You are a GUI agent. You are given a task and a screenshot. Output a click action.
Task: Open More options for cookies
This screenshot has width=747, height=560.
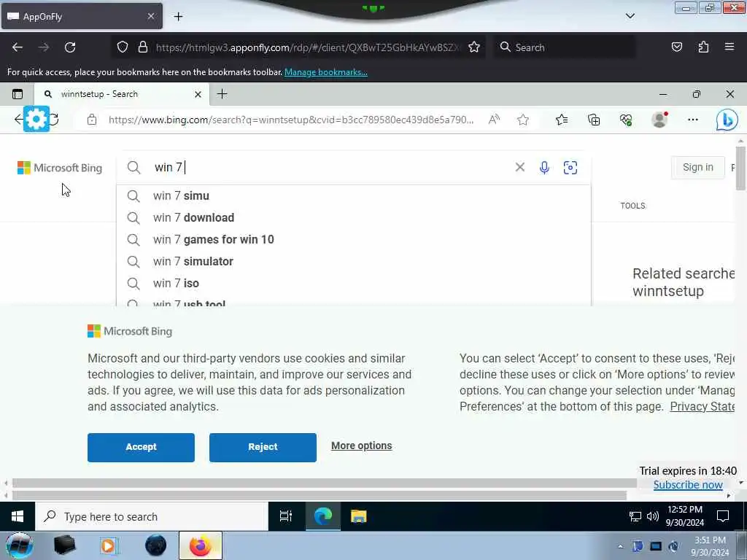tap(362, 446)
